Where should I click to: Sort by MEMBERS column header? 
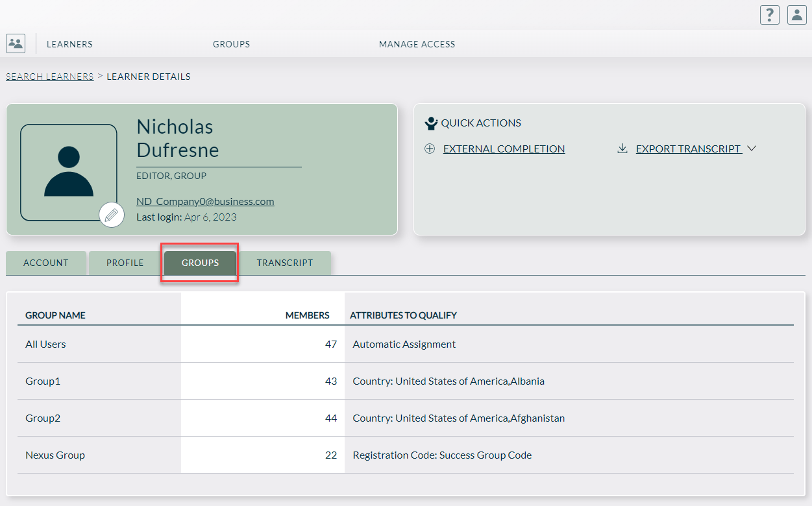tap(308, 315)
